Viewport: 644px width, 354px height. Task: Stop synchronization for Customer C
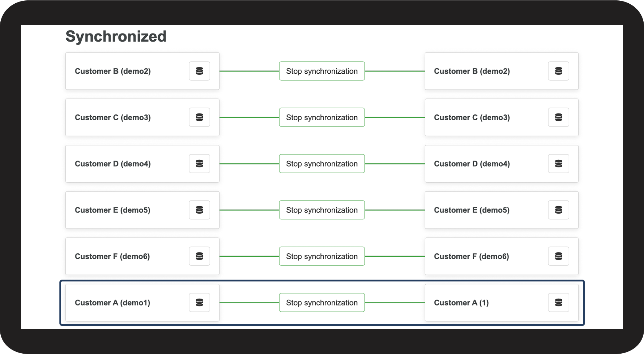[322, 117]
